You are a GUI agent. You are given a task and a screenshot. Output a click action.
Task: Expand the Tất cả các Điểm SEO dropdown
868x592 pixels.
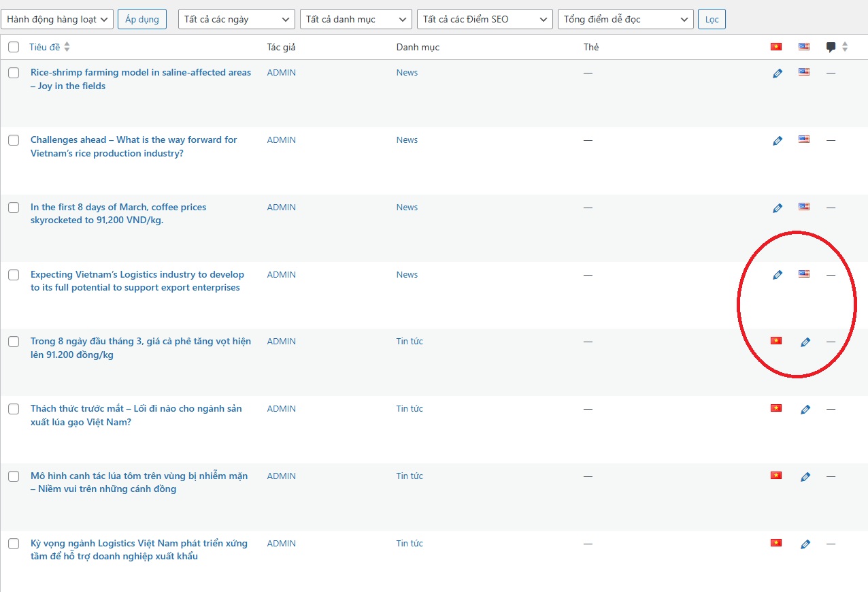(484, 19)
